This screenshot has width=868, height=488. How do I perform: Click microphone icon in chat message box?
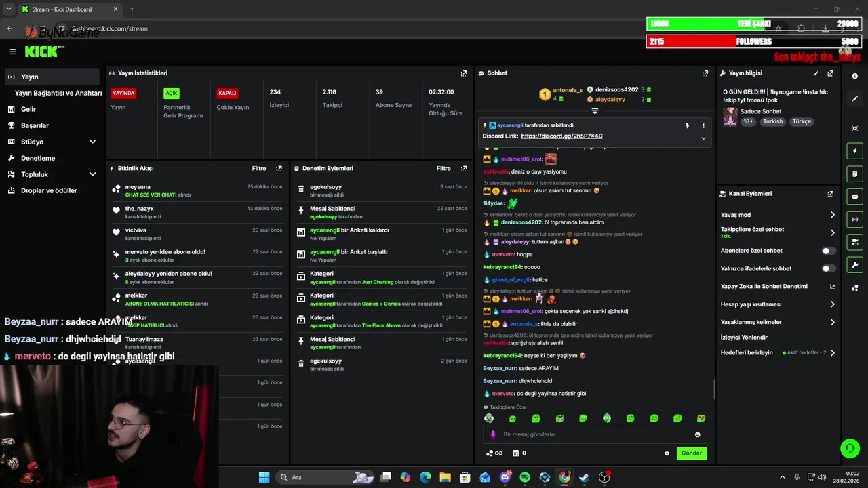tap(493, 434)
